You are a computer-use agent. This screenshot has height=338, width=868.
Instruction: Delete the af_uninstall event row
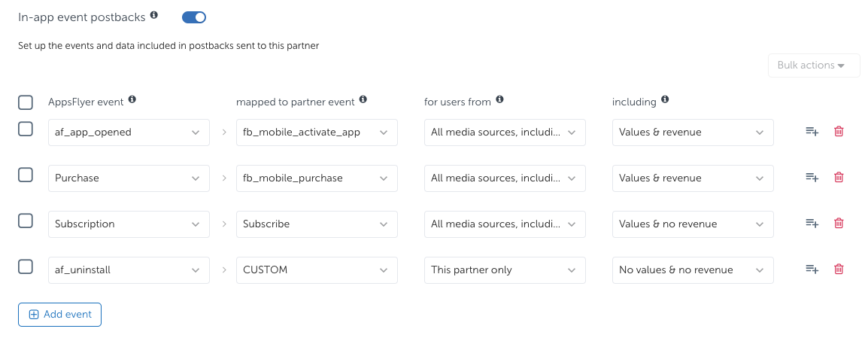(839, 269)
